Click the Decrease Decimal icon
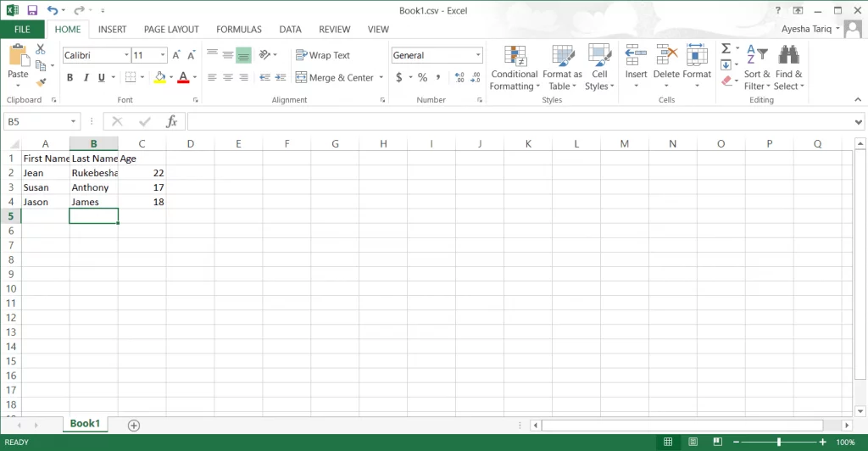The image size is (868, 451). [476, 77]
